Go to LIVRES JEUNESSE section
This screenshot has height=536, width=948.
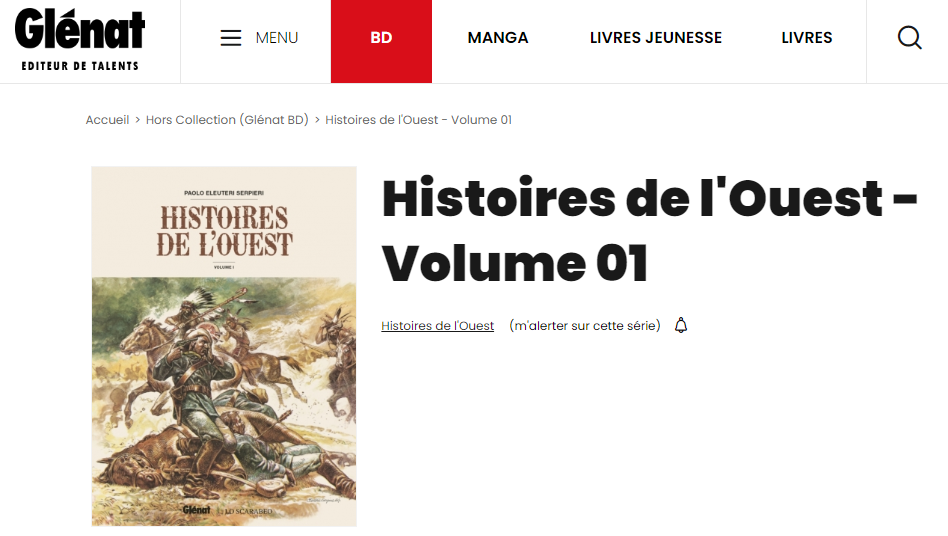(x=656, y=37)
